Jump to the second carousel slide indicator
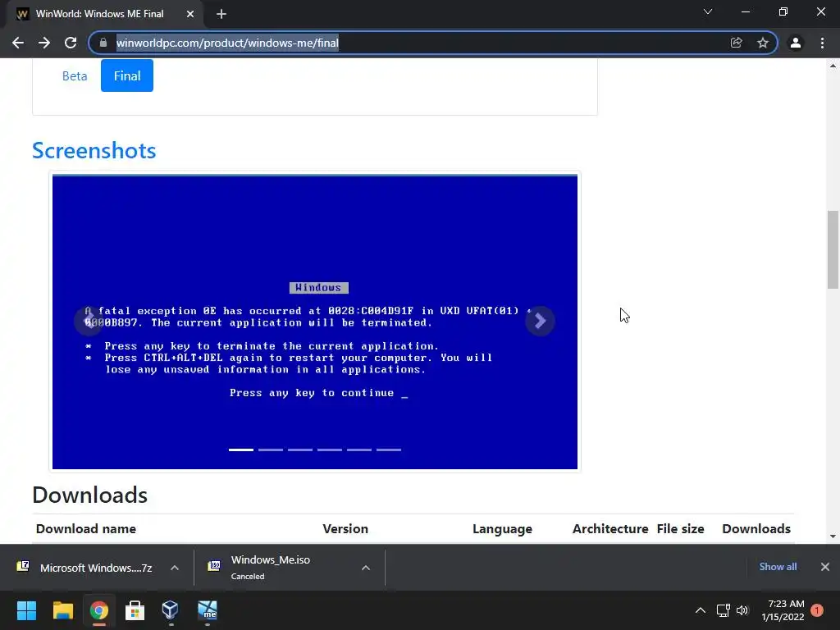The width and height of the screenshot is (840, 630). [x=271, y=450]
